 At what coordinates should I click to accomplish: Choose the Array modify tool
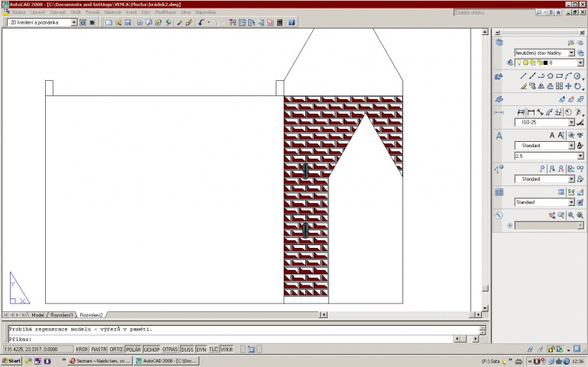(x=559, y=86)
